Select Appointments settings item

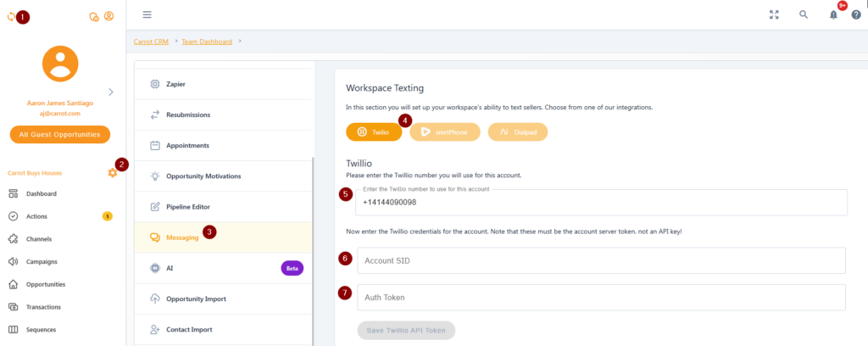223,146
